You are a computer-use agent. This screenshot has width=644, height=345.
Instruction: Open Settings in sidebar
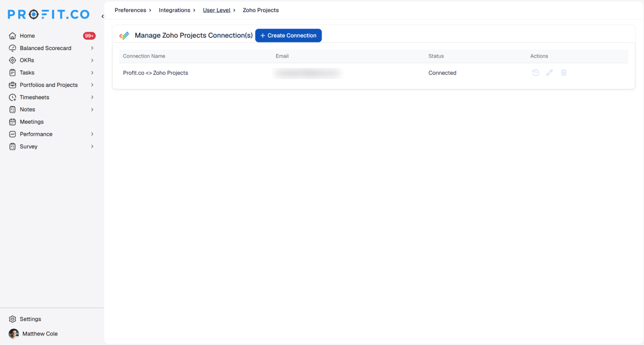(30, 319)
